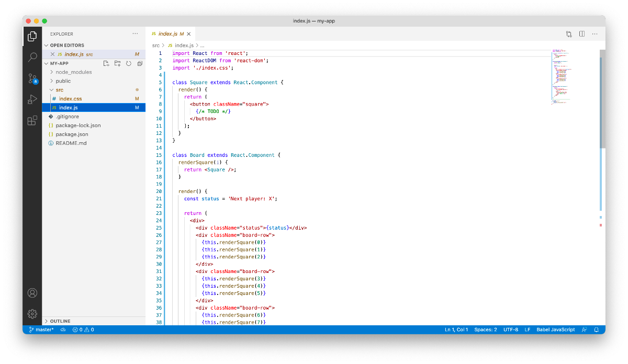
Task: Open the Search view in activity bar
Action: pyautogui.click(x=32, y=57)
